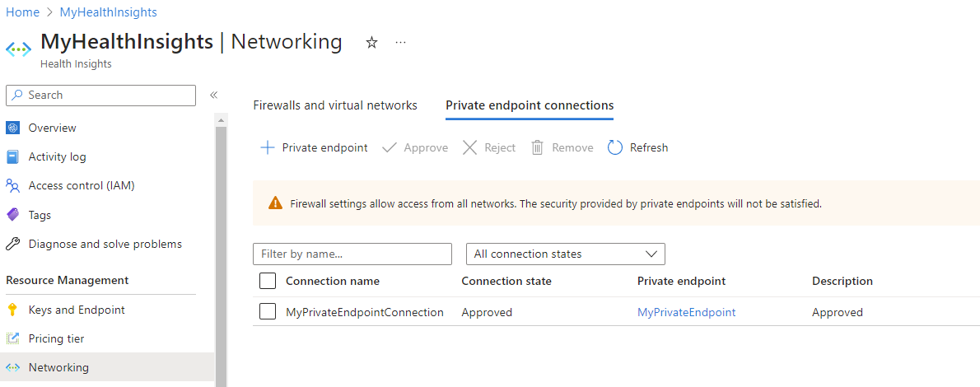
Task: Collapse the sidebar with the double-chevron icon
Action: tap(213, 95)
